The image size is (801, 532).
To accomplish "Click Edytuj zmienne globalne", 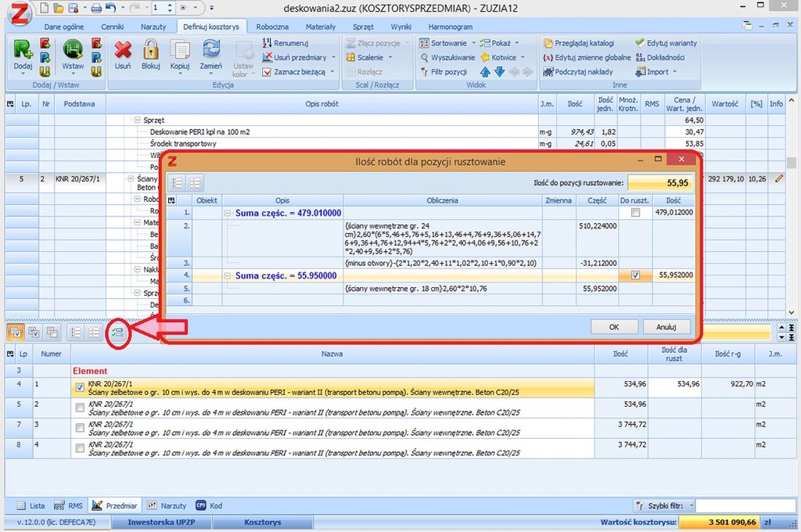I will [x=587, y=57].
